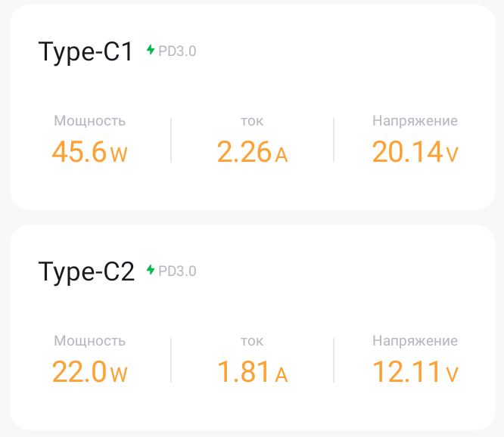Click the green lightning icon beside Type-C2
Viewport: 504px width, 437px height.
point(151,270)
